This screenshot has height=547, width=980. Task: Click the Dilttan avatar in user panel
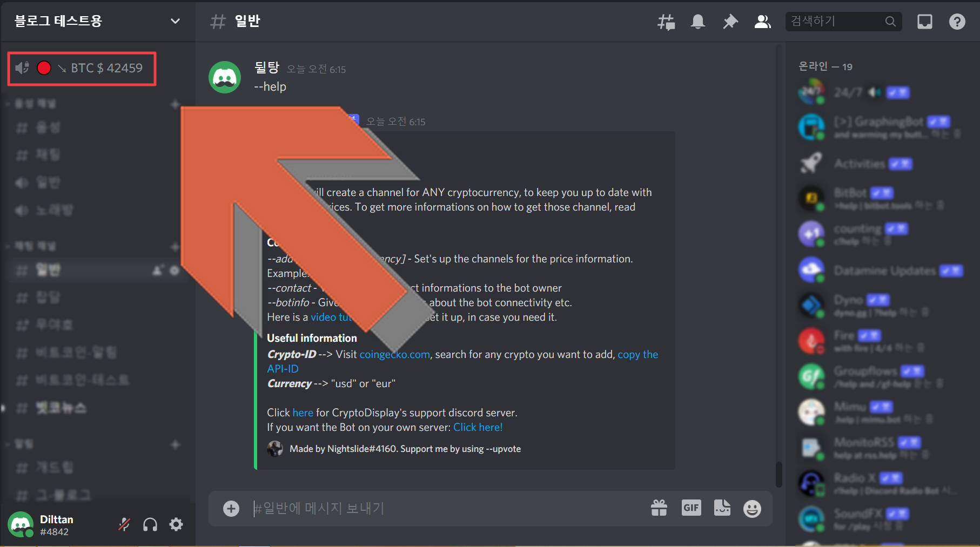click(21, 524)
